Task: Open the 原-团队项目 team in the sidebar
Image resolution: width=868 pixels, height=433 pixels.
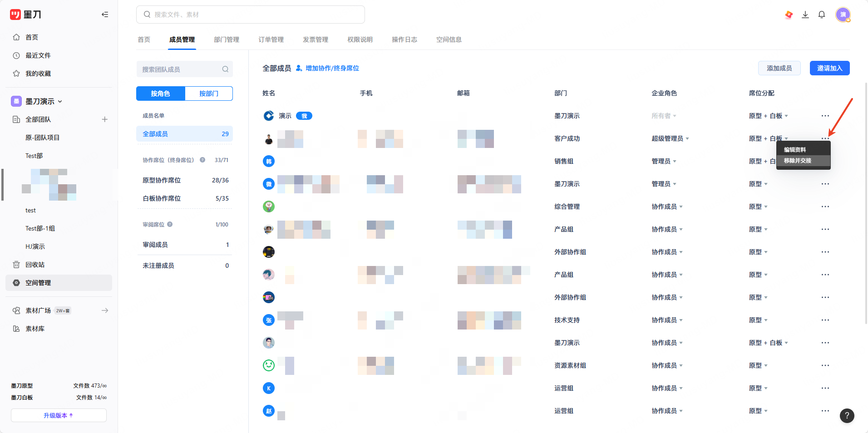Action: pos(42,138)
